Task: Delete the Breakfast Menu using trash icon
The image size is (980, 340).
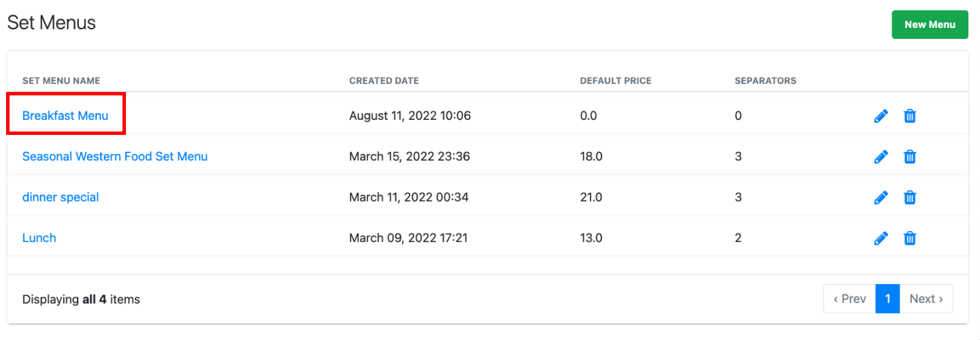Action: pyautogui.click(x=909, y=117)
